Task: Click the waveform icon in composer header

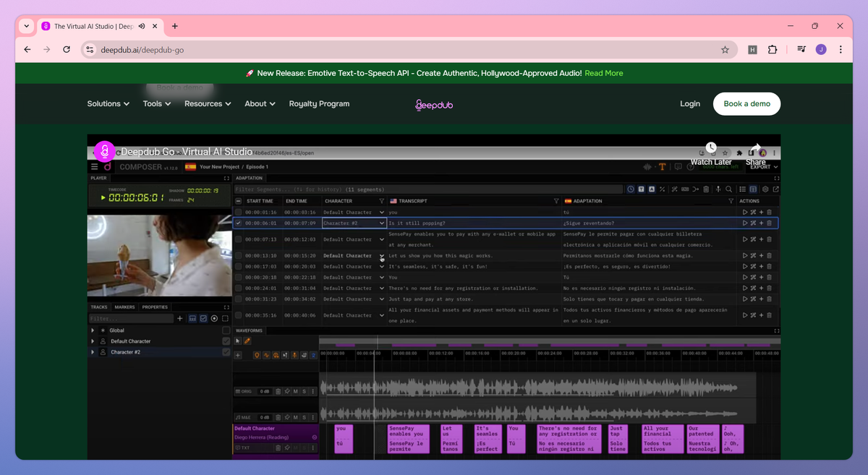Action: (647, 167)
